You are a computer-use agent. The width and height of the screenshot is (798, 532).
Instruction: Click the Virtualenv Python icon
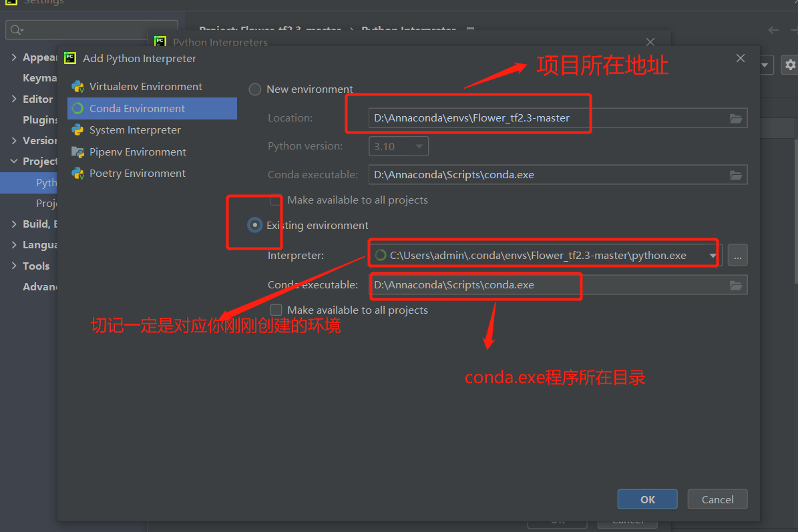(x=78, y=87)
